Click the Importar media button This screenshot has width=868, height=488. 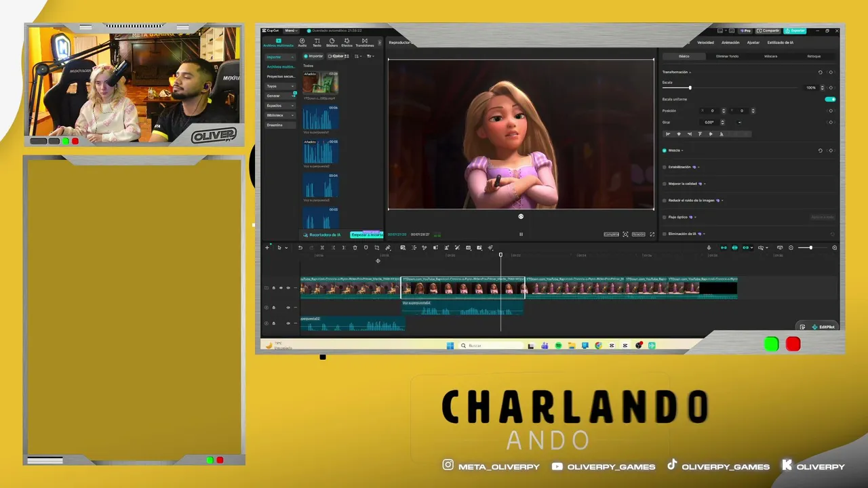tap(314, 56)
